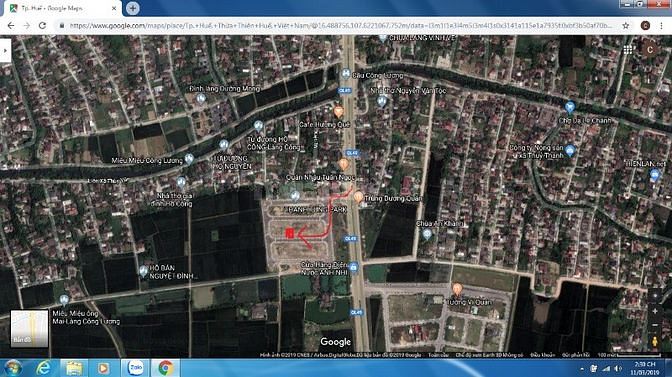Click Miếu ông Mai Làng Cống Lương marker

(x=64, y=299)
